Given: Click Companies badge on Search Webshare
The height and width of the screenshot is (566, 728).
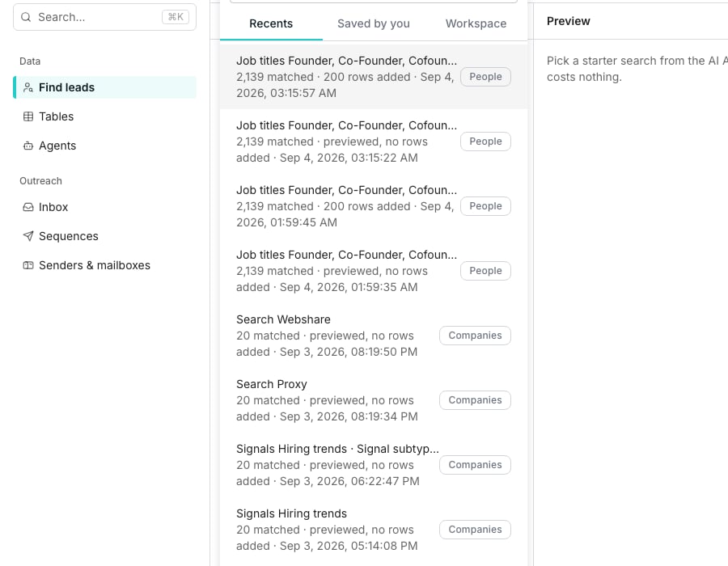Looking at the screenshot, I should coord(475,336).
